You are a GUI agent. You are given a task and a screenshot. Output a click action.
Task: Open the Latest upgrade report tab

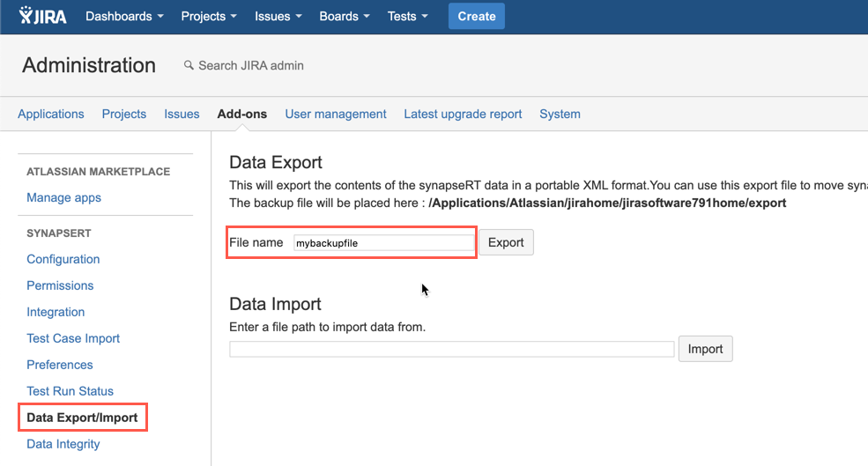click(x=463, y=114)
